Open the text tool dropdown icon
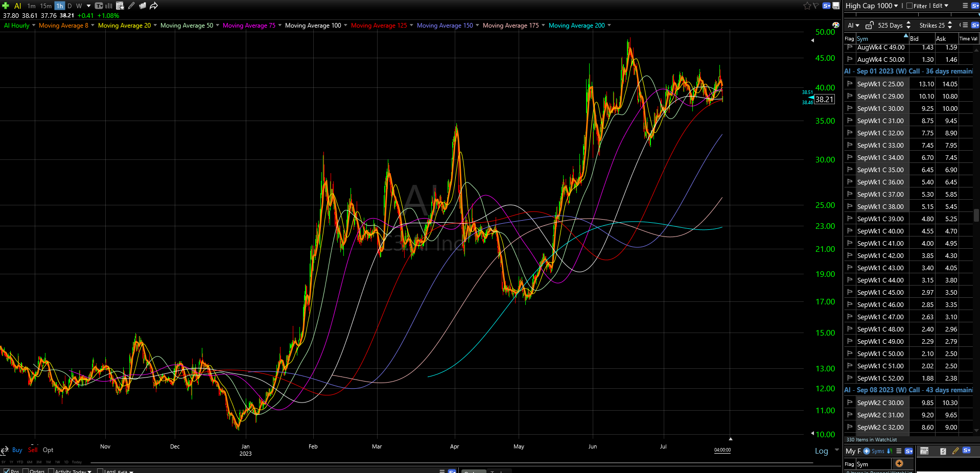Image resolution: width=980 pixels, height=473 pixels. tap(99, 6)
